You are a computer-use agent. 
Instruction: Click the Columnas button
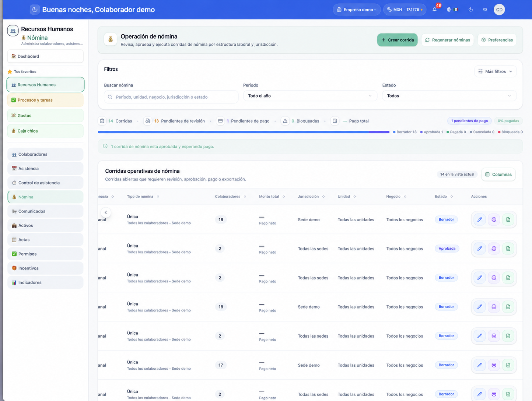click(498, 175)
